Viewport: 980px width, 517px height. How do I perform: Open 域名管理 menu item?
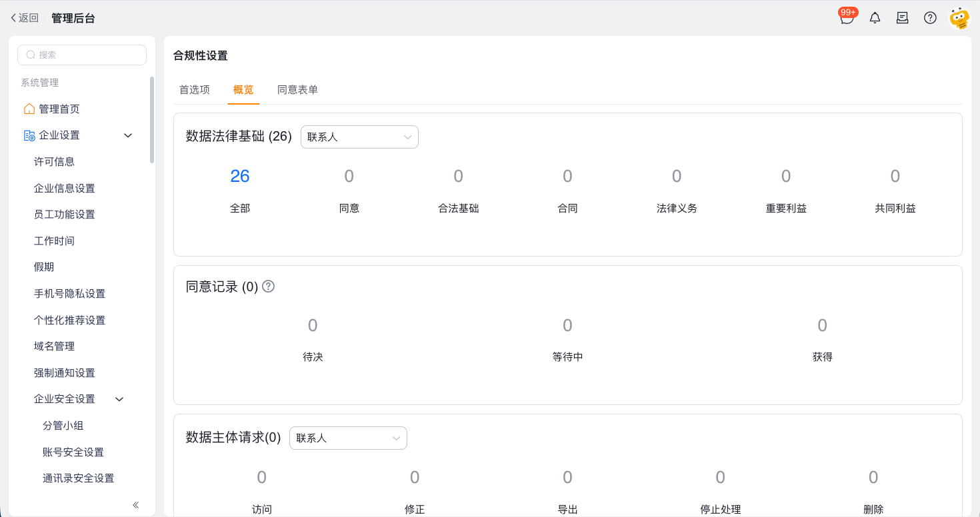point(54,346)
